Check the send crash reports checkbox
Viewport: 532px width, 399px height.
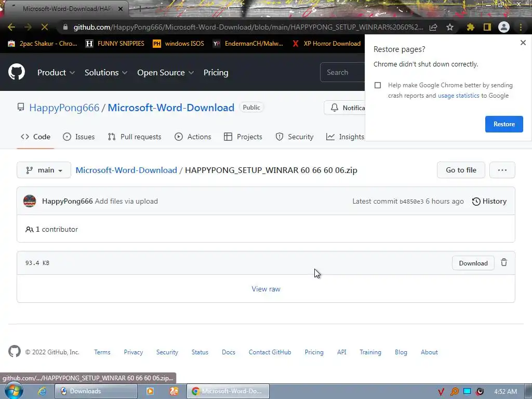[x=378, y=85]
